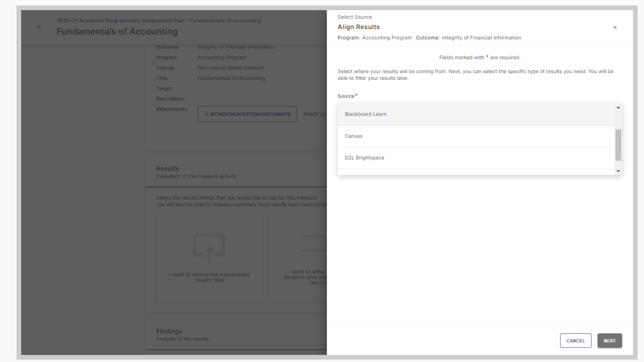This screenshot has width=644, height=362.
Task: Select Blackboard Learn as source
Action: coord(476,114)
